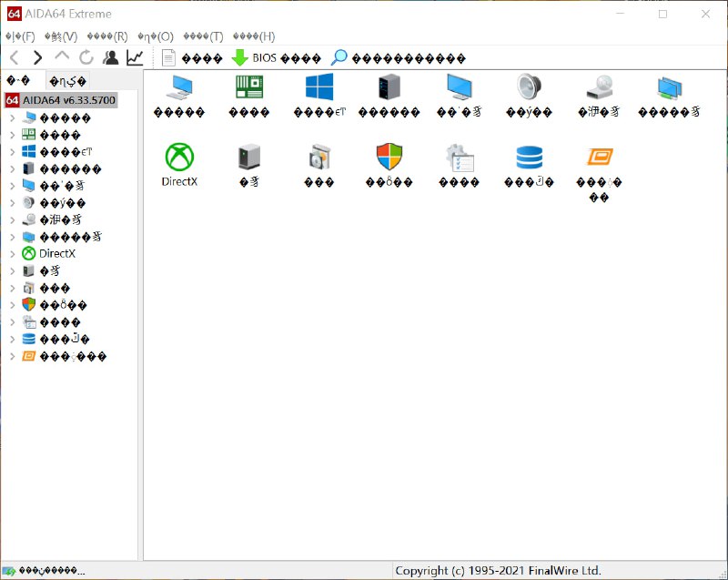Select the DirectX item in the sidebar tree
This screenshot has height=580, width=728.
[x=56, y=254]
